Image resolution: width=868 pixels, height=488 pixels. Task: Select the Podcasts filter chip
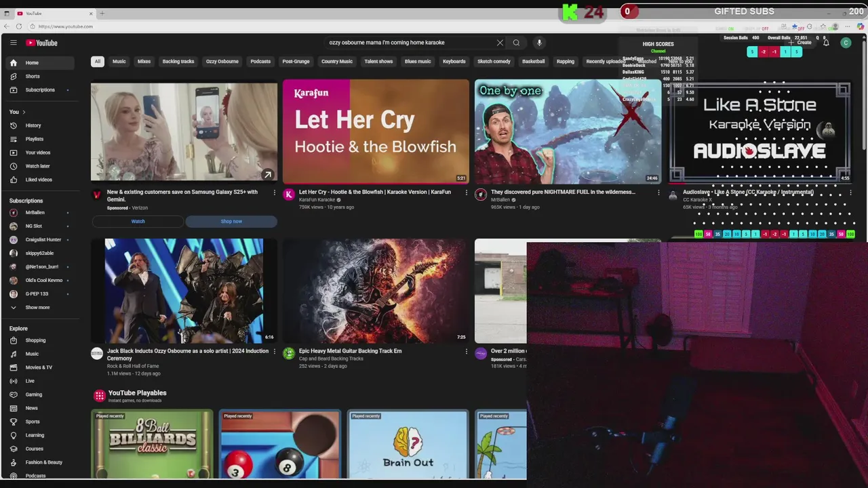tap(260, 62)
